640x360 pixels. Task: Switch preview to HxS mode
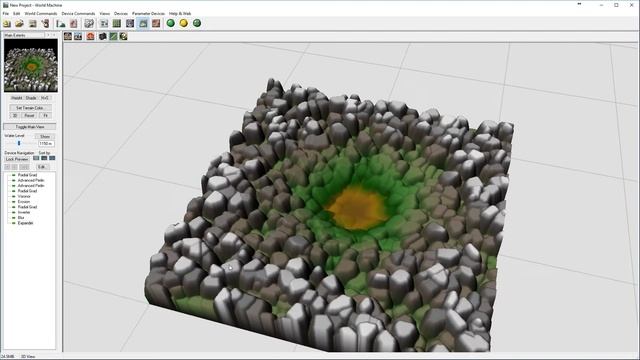[45, 98]
